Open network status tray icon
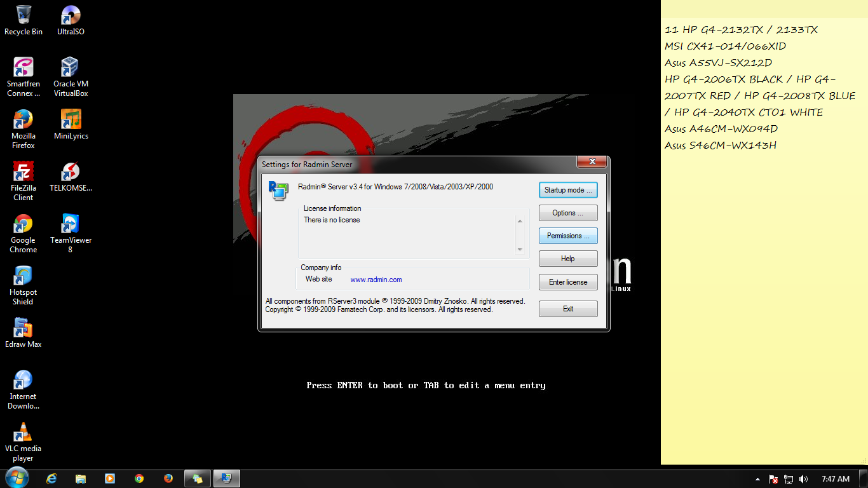This screenshot has height=488, width=868. tap(789, 479)
